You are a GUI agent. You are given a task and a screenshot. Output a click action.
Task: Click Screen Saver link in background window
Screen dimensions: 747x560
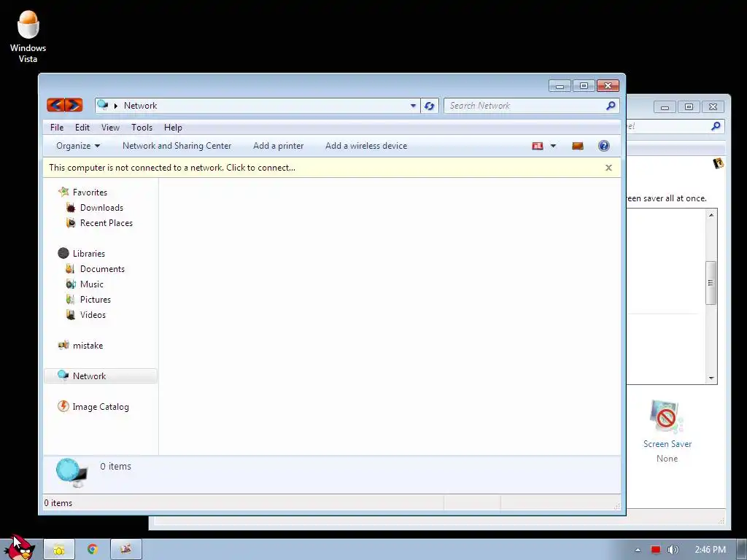coord(667,444)
